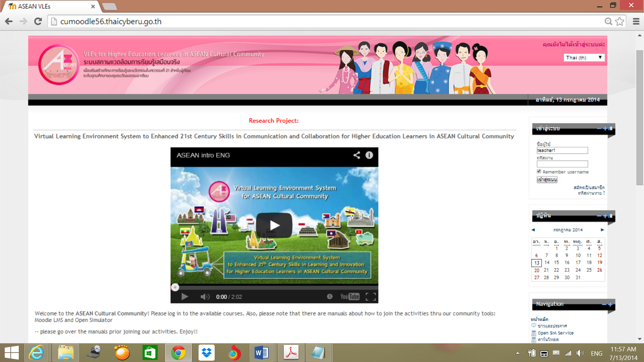
Task: Click the Watch Later clock icon
Action: pos(330,297)
